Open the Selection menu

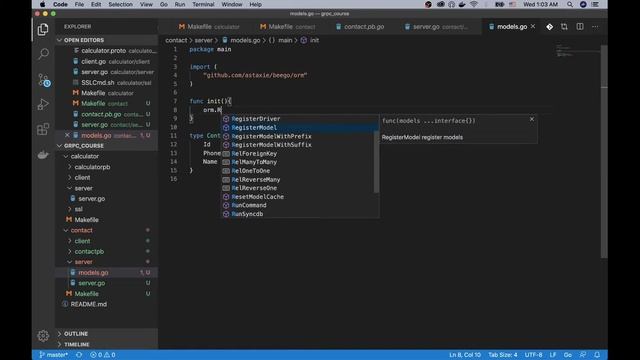(120, 4)
